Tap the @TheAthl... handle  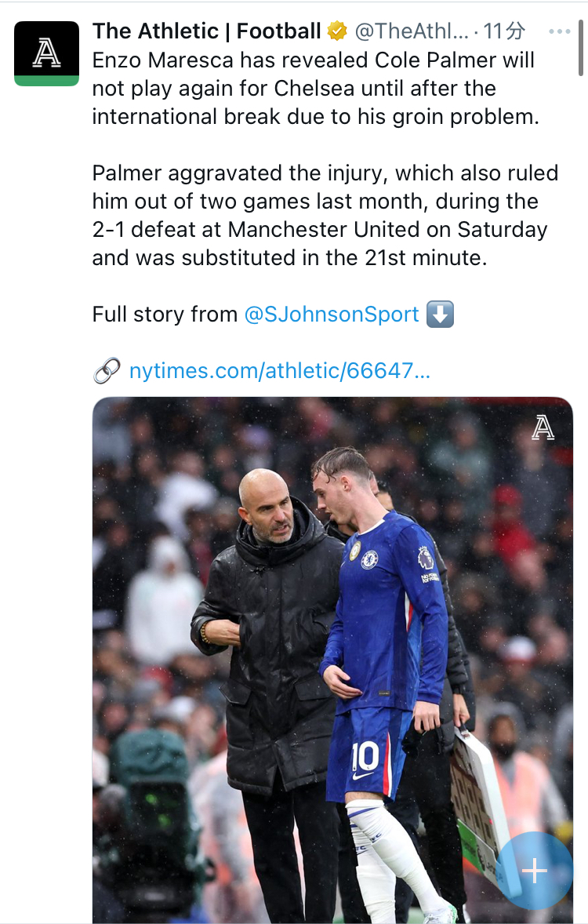point(412,31)
